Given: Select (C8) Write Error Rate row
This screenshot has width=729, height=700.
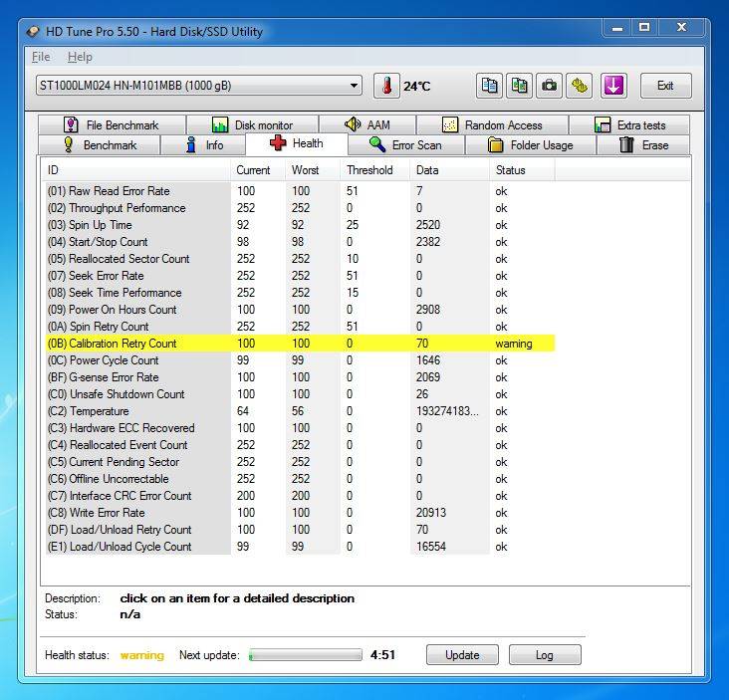Looking at the screenshot, I should coord(300,513).
